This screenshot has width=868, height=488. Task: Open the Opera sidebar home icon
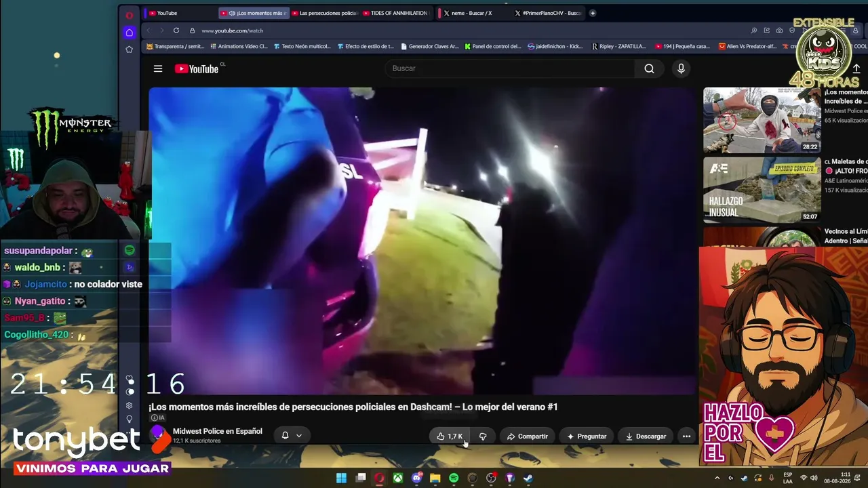(x=129, y=32)
